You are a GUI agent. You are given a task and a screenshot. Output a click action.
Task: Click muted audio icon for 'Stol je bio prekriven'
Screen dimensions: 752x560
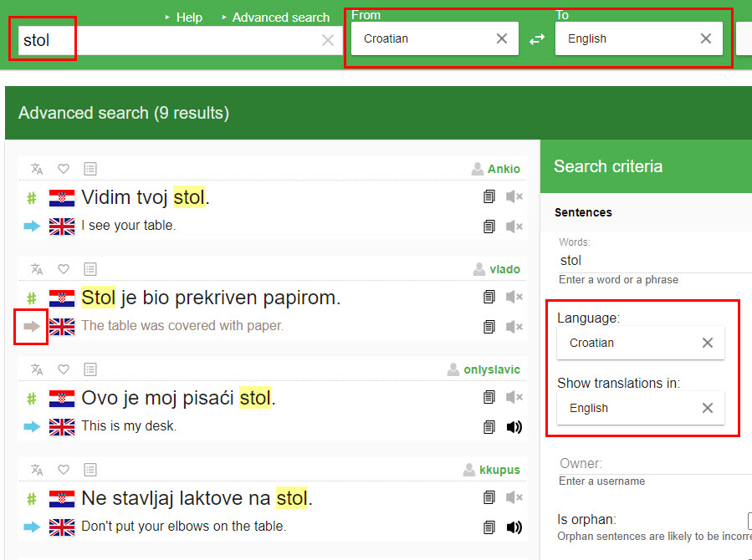coord(514,297)
